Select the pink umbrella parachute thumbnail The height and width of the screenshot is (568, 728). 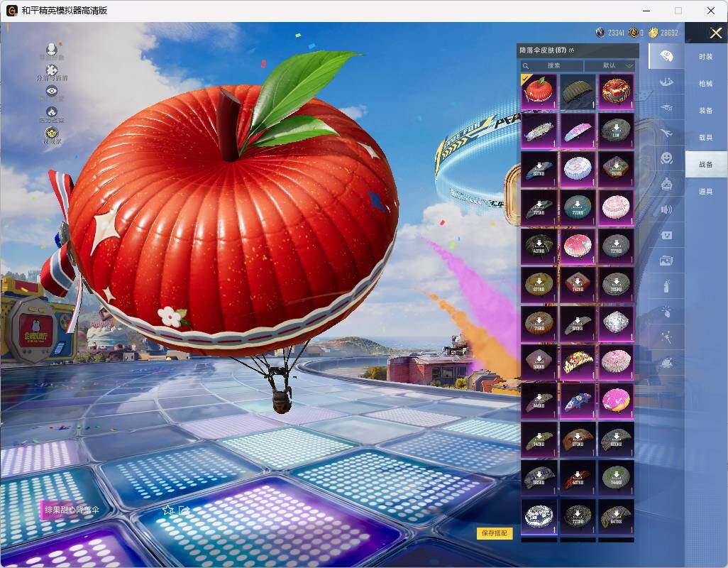click(x=577, y=131)
